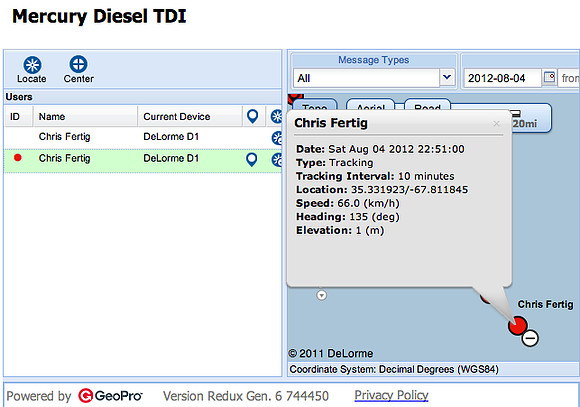Click the small round down-arrow map control
580x407 pixels.
pos(322,295)
